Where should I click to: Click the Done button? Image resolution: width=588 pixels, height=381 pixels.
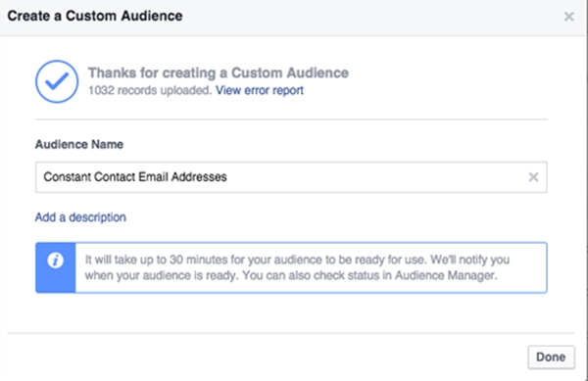pos(551,357)
